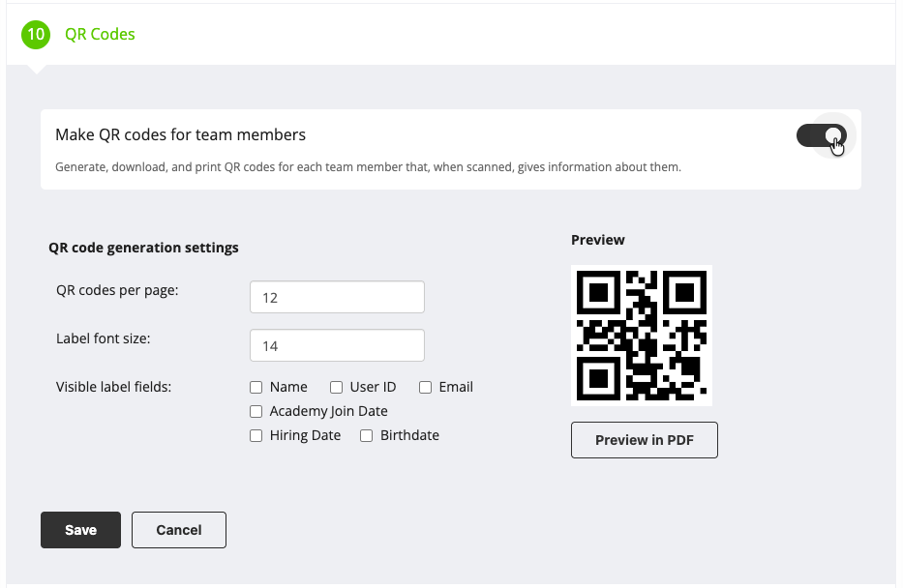Click the QR codes per page field
This screenshot has height=588, width=903.
pos(337,297)
